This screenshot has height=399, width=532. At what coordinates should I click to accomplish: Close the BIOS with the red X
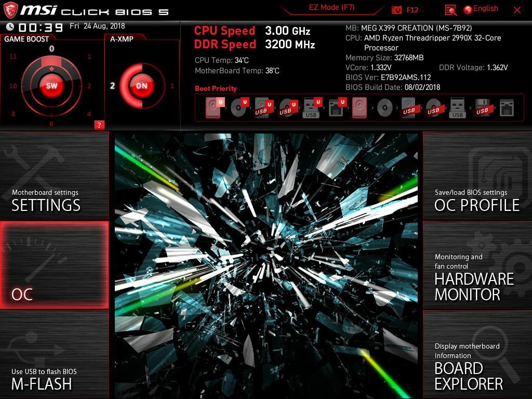click(x=517, y=10)
